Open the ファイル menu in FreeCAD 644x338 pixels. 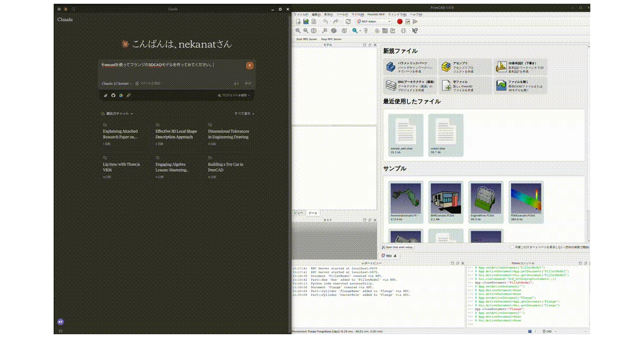(301, 14)
